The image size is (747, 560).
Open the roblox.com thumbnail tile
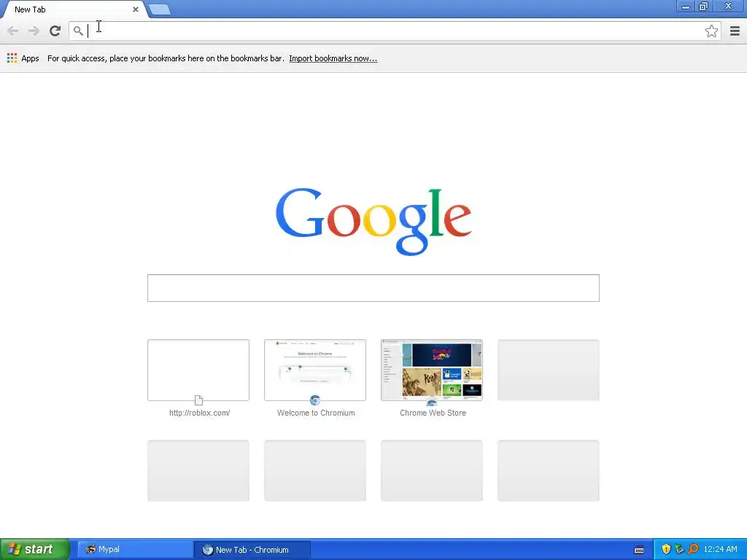tap(198, 370)
